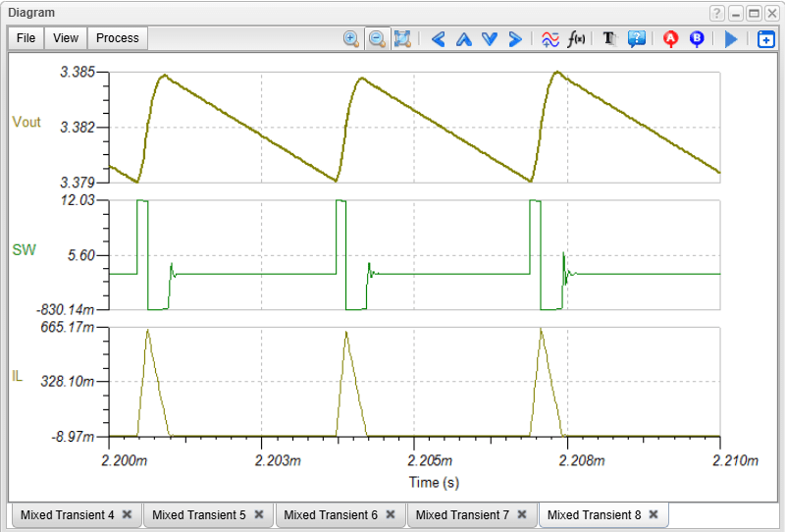Click the 5.60 SW axis value
785x532 pixels.
click(81, 255)
